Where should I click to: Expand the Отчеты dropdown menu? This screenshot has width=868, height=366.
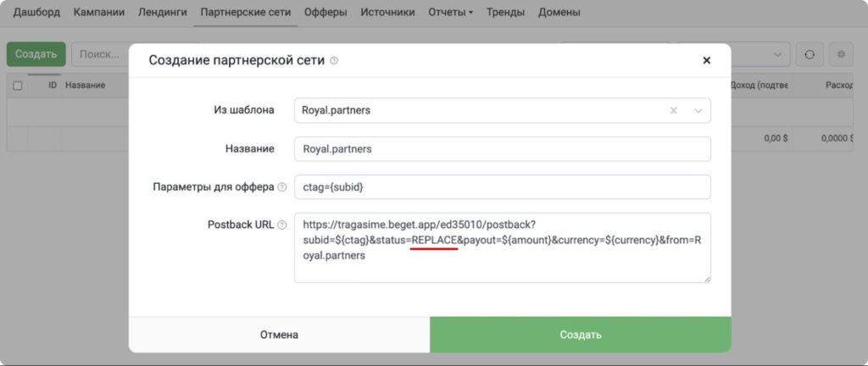451,12
